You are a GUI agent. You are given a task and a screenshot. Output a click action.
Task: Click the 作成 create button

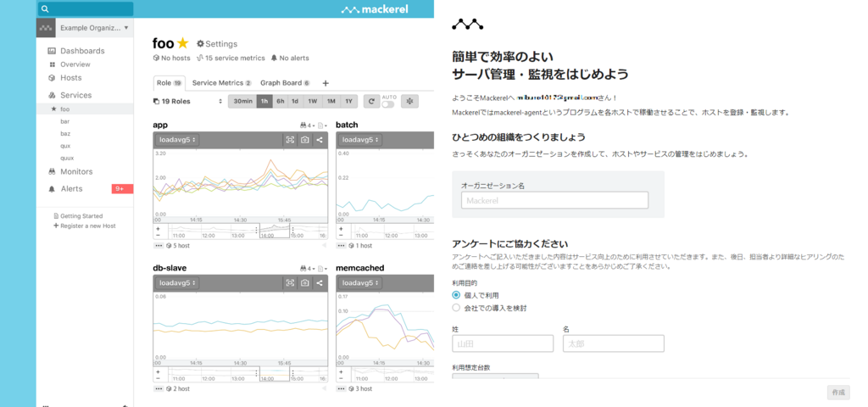(x=838, y=393)
